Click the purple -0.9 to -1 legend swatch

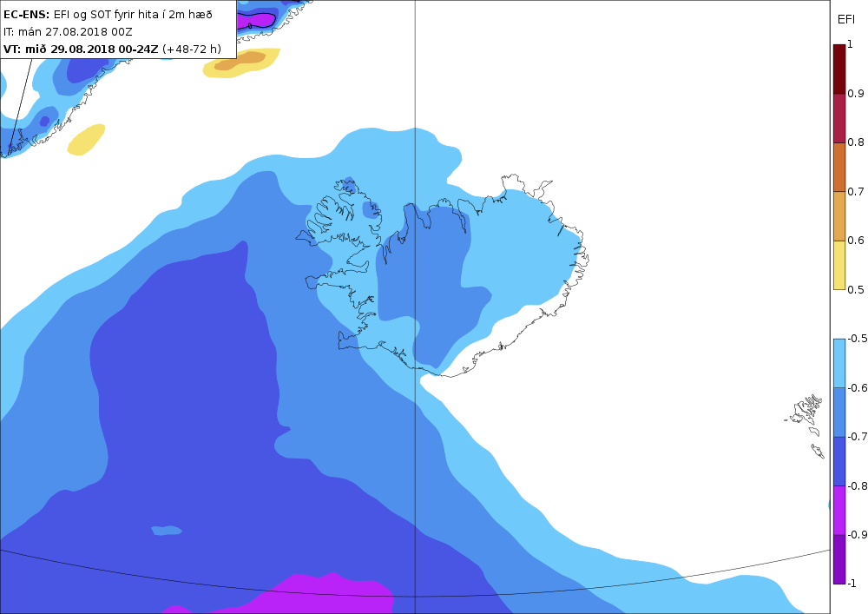(839, 559)
